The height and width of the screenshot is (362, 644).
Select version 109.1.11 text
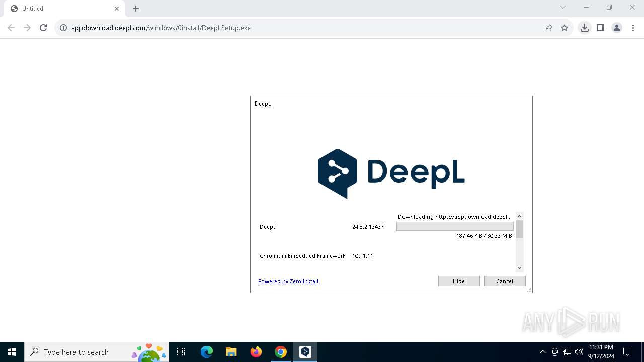coord(362,256)
